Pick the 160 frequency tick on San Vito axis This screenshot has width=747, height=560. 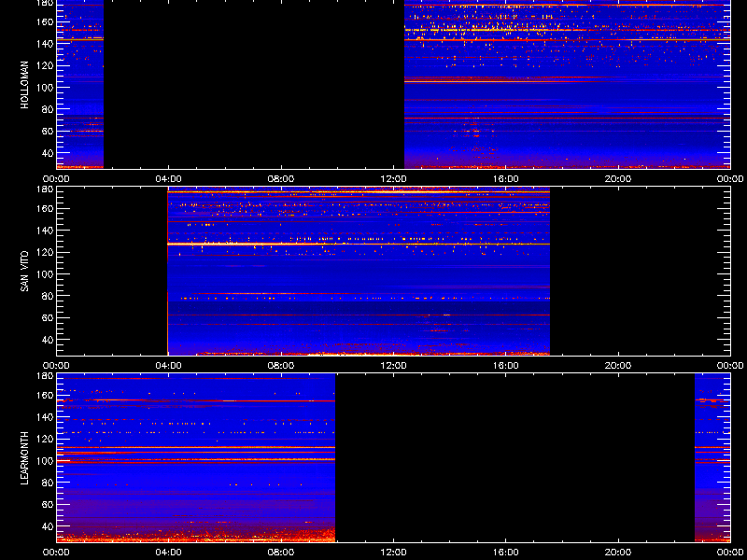coord(44,208)
